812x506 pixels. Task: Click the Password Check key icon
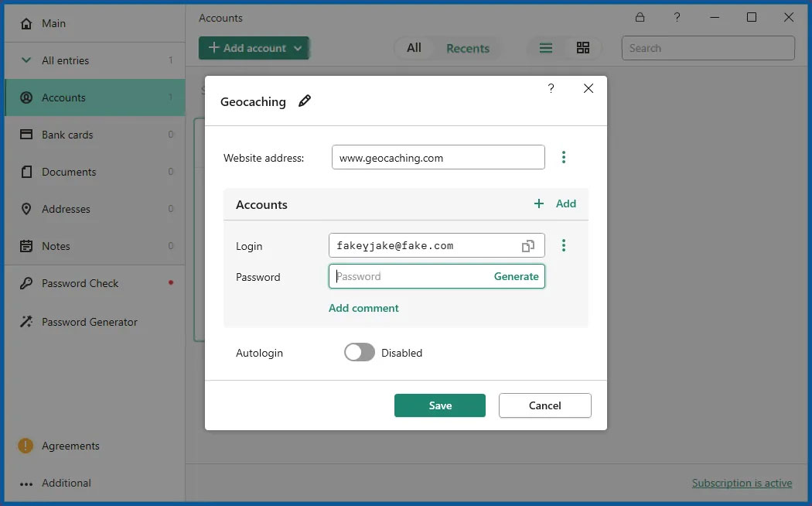[26, 283]
